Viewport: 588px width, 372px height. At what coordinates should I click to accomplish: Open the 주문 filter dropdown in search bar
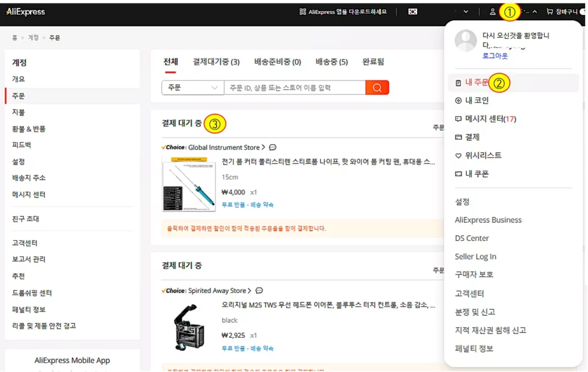tap(192, 87)
